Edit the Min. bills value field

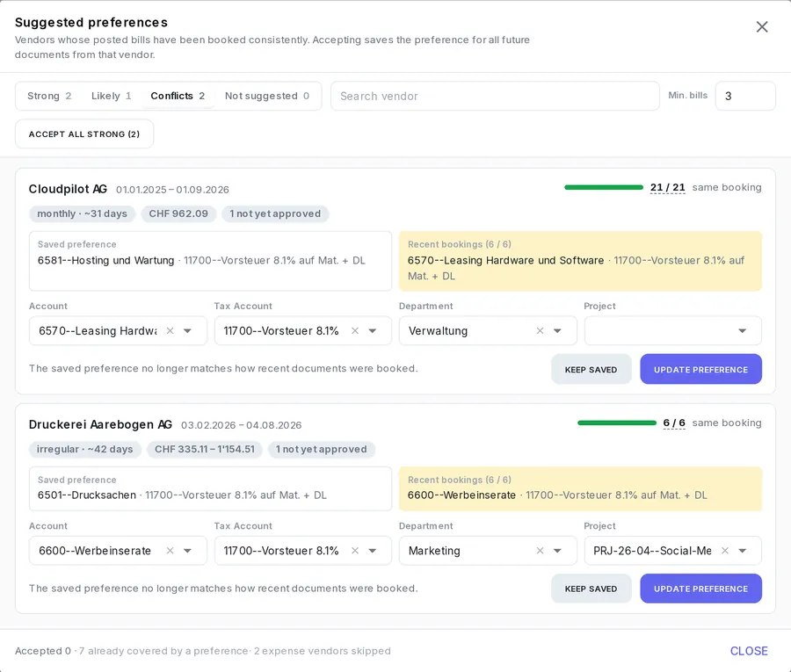click(745, 96)
